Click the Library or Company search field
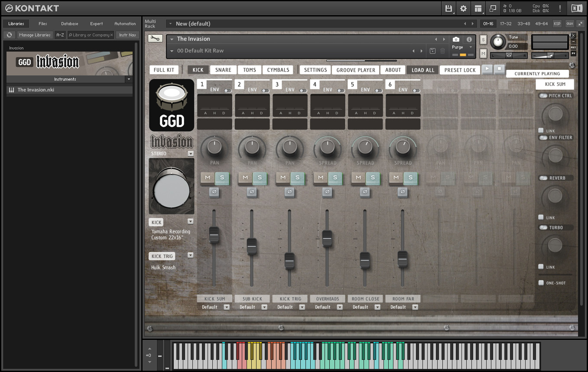The height and width of the screenshot is (372, 588). click(91, 35)
